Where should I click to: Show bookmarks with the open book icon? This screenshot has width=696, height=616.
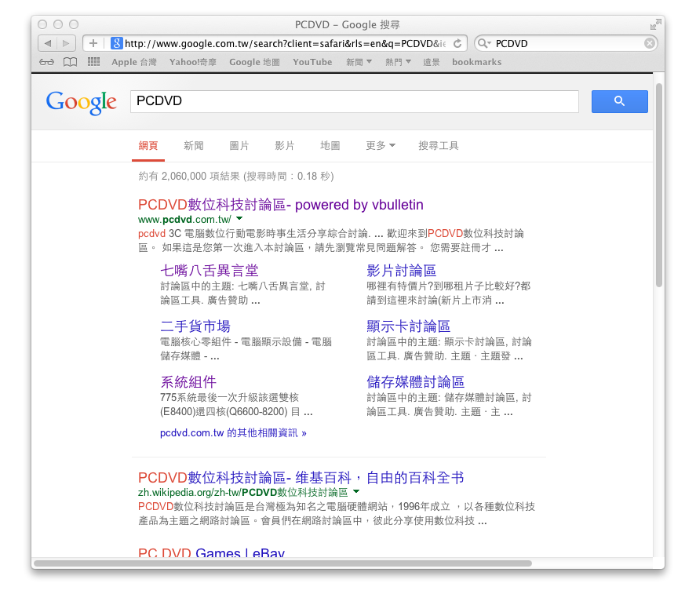point(70,62)
